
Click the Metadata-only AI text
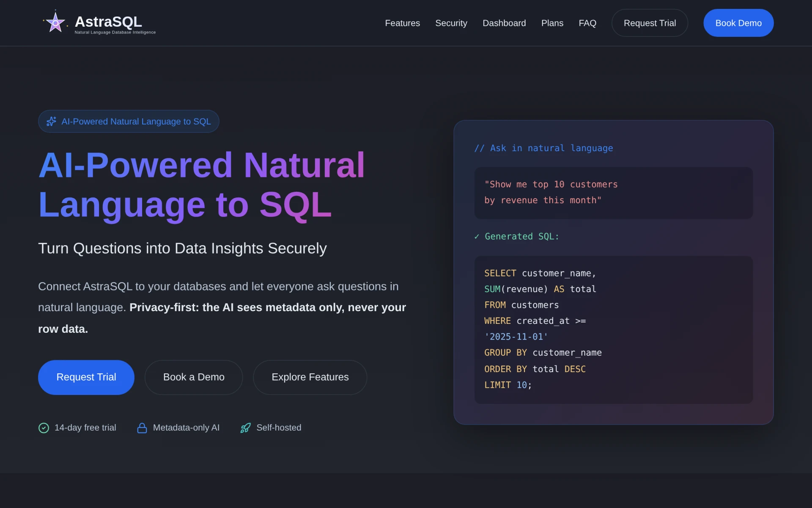(186, 428)
